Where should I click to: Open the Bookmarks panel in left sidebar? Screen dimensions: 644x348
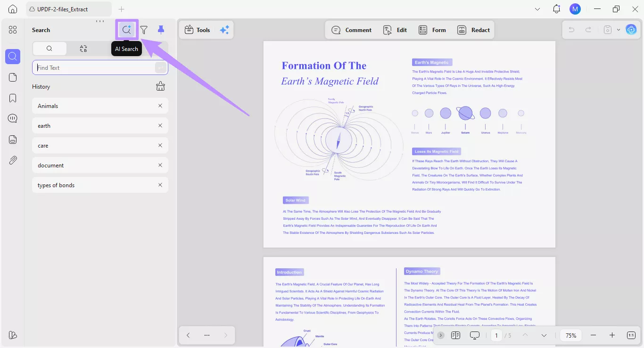13,98
